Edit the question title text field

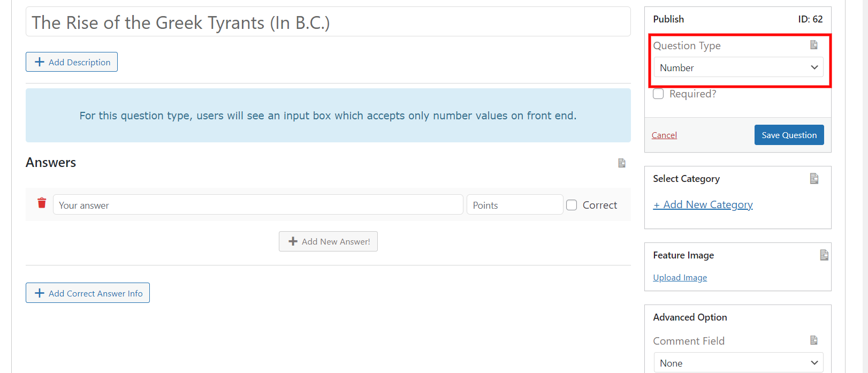[328, 22]
